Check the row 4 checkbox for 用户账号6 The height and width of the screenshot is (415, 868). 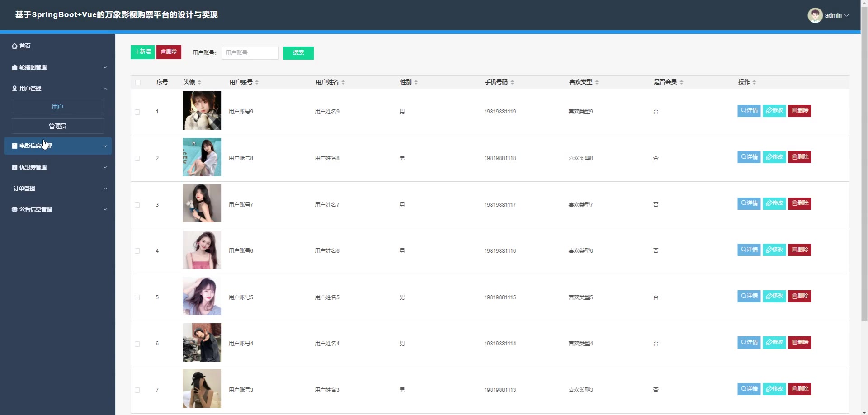pyautogui.click(x=137, y=251)
